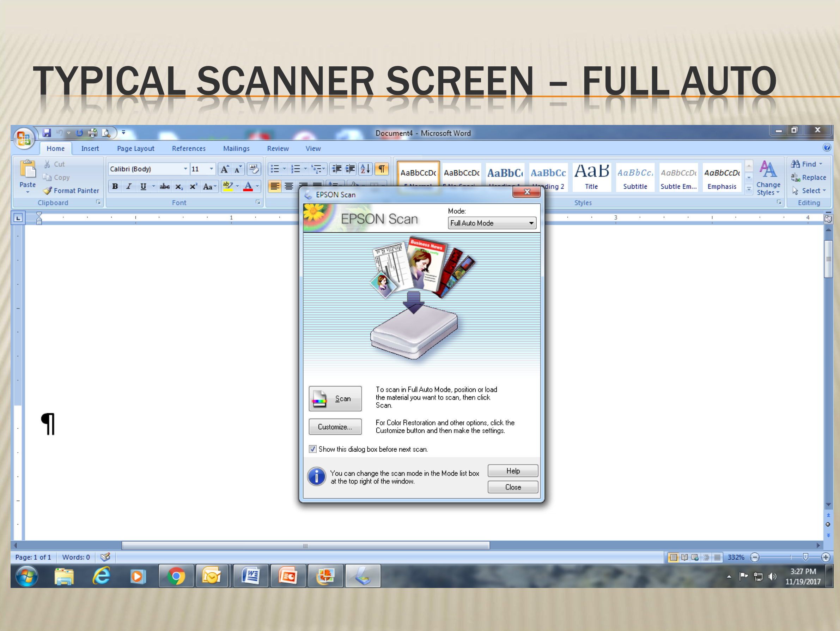
Task: Apply superscript formatting
Action: pyautogui.click(x=193, y=186)
